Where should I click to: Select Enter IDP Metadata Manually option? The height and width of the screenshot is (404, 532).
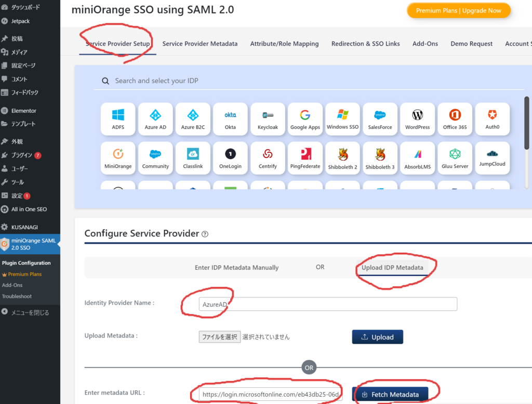pyautogui.click(x=236, y=268)
